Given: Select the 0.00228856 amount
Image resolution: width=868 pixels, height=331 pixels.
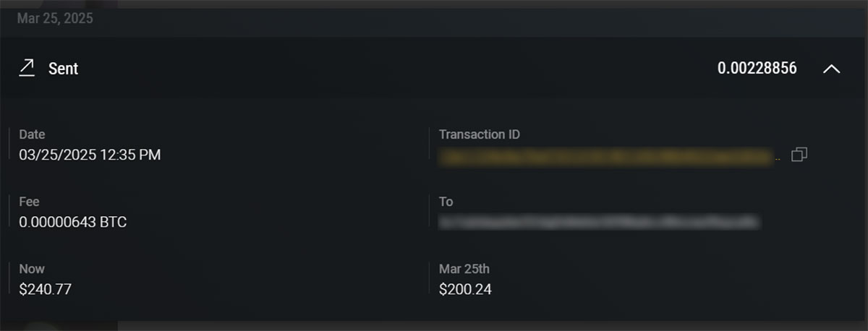Looking at the screenshot, I should point(757,69).
